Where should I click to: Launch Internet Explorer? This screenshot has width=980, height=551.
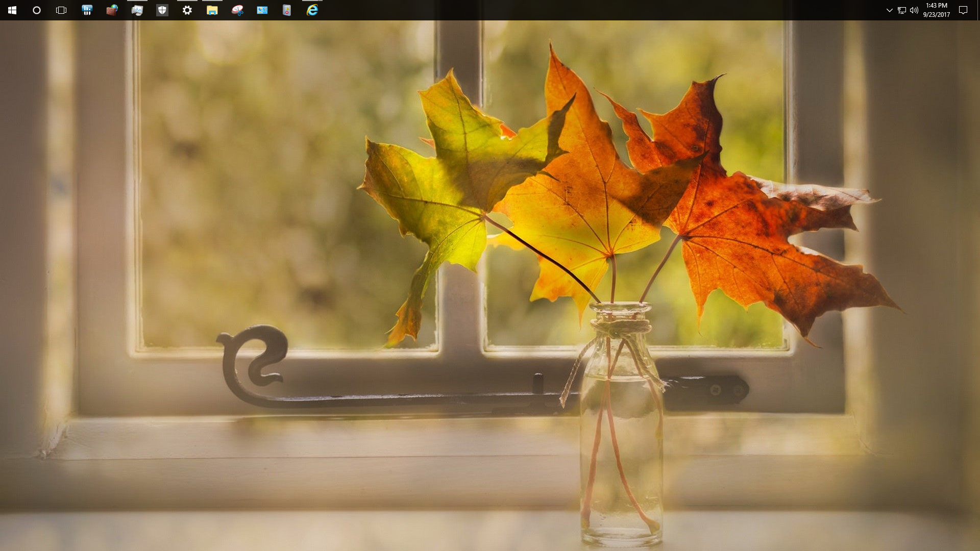312,10
